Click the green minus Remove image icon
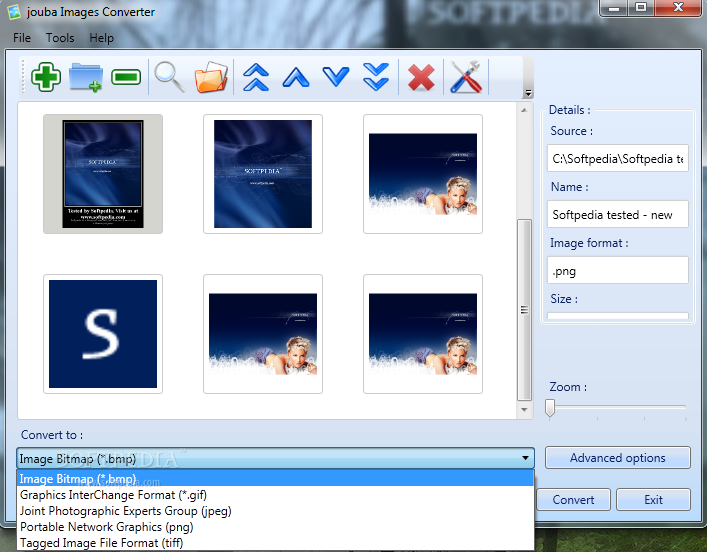 click(126, 77)
